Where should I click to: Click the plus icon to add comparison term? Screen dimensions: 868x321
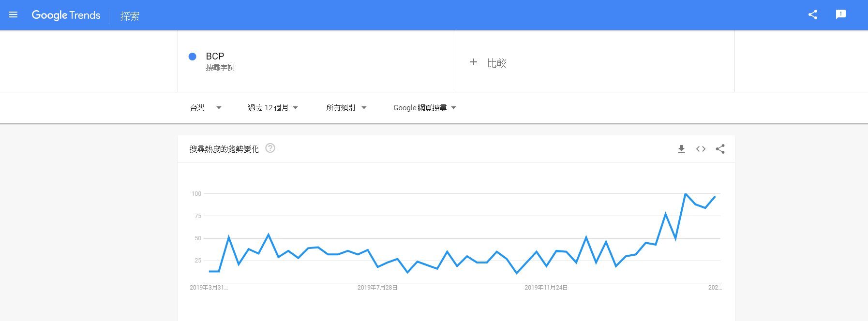474,62
